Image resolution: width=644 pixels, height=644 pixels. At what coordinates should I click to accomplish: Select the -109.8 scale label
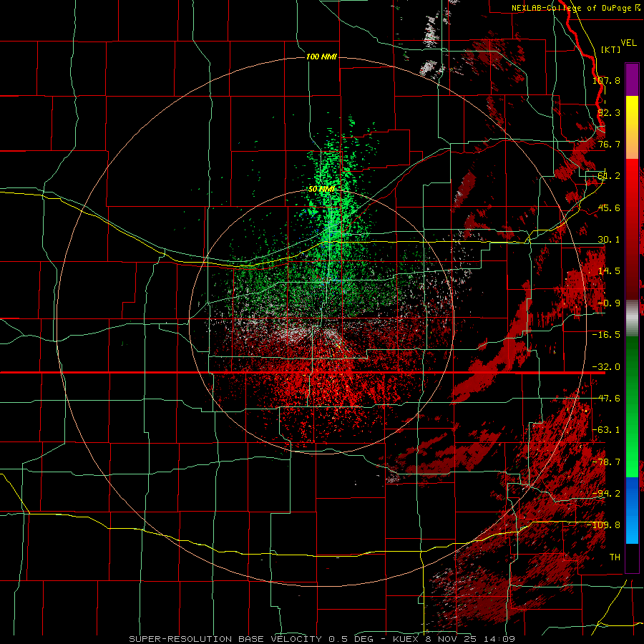604,525
